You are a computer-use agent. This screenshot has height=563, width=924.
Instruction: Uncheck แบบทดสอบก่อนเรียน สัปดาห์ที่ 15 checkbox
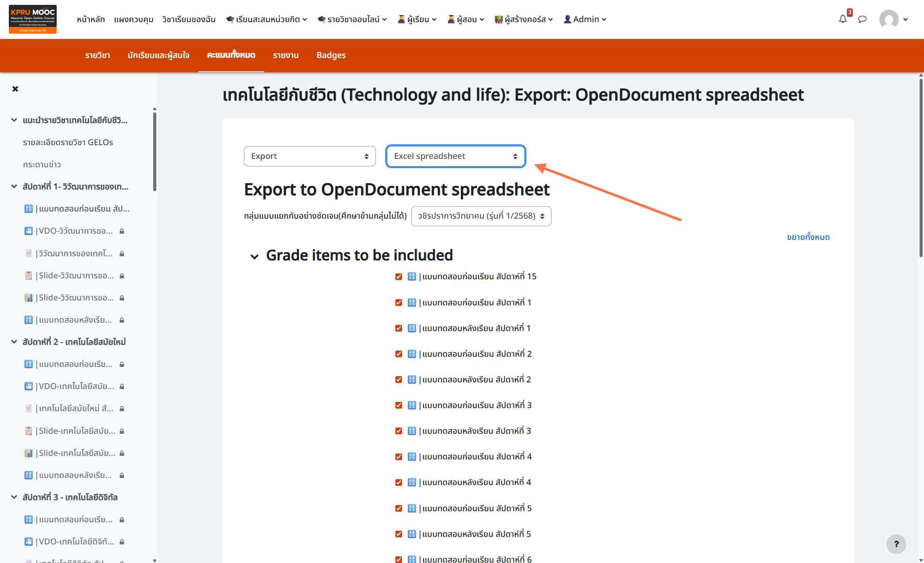click(398, 277)
